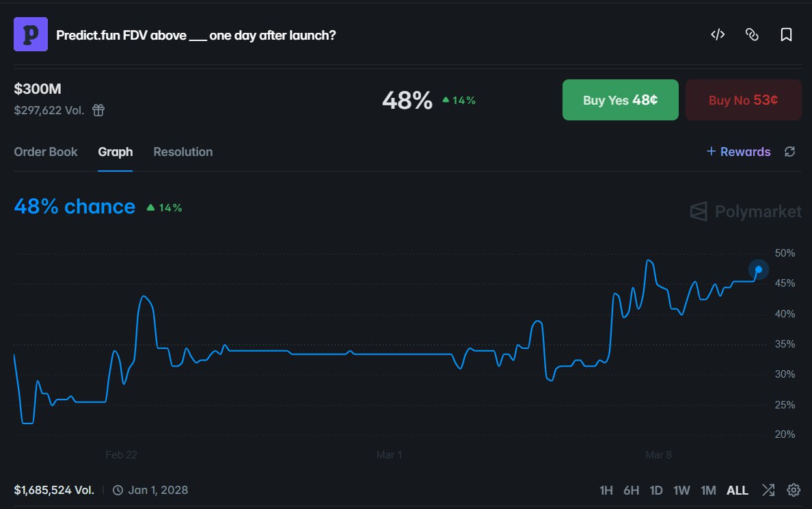
Task: Open chart settings gear icon
Action: click(x=794, y=490)
